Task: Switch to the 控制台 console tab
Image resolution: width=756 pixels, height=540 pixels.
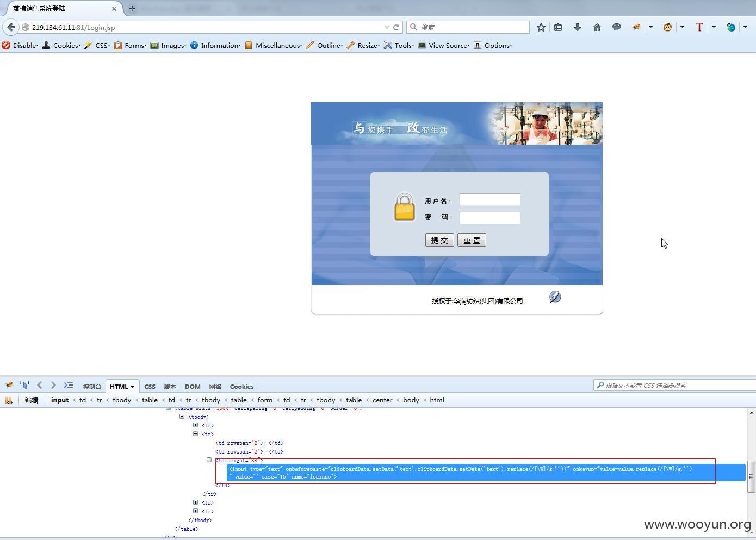Action: point(92,387)
